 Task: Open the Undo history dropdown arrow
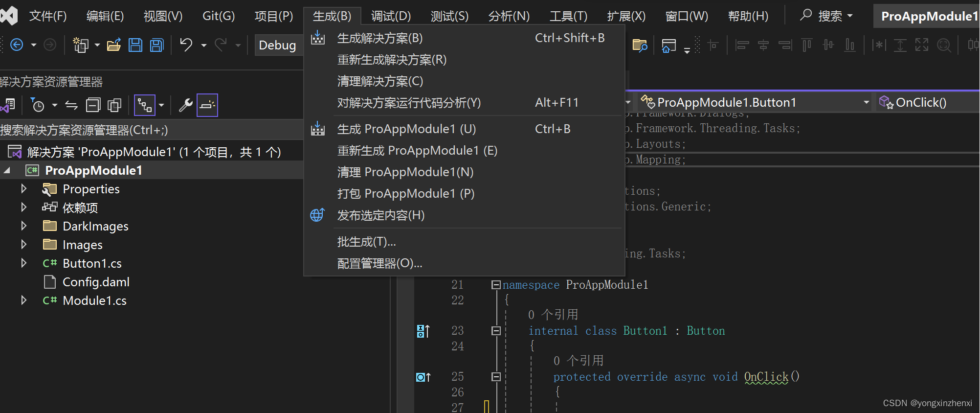pos(204,45)
